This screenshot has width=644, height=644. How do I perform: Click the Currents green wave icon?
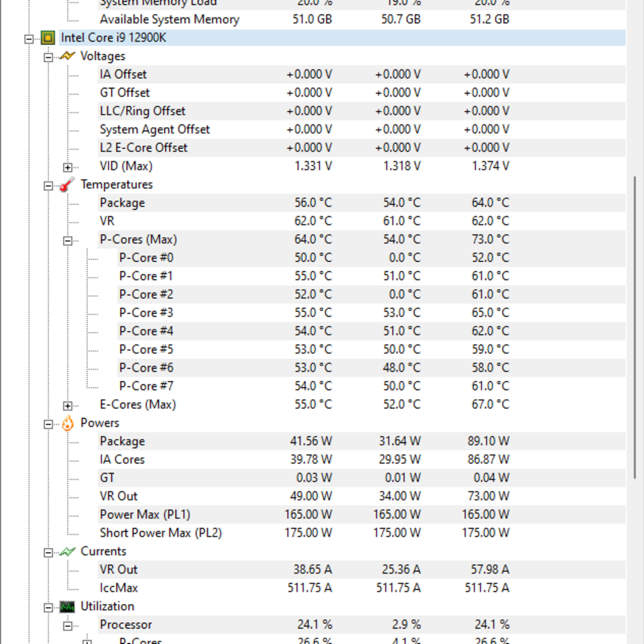67,552
